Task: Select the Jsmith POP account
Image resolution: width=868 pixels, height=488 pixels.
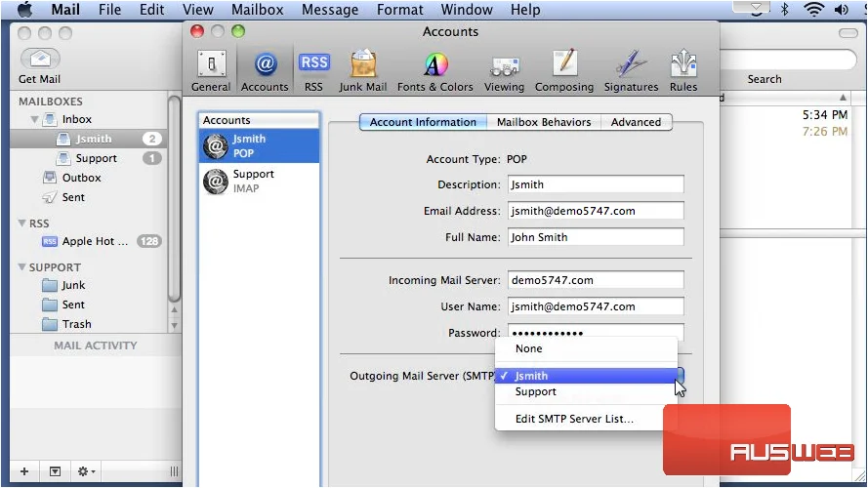Action: pos(259,146)
